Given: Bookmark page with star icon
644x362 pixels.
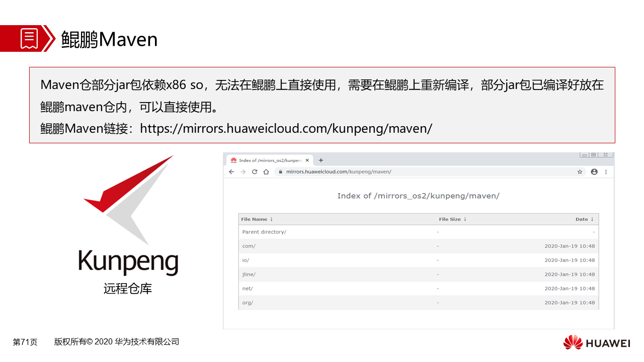Looking at the screenshot, I should 580,172.
